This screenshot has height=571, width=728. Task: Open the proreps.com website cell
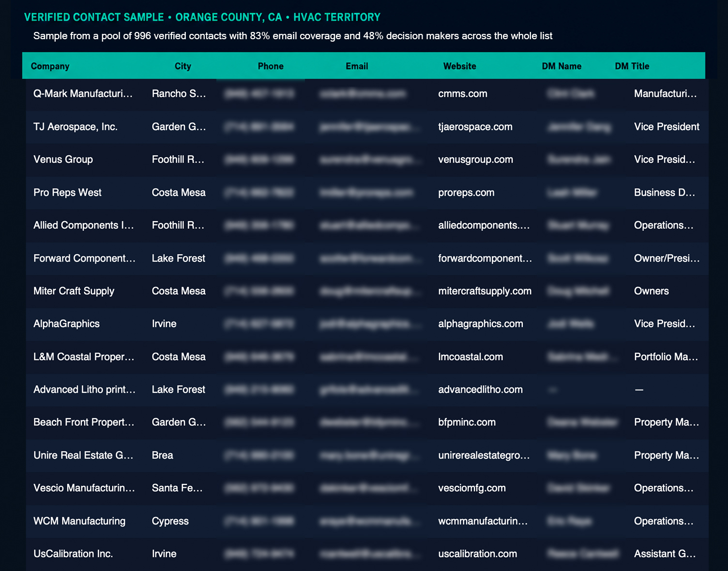point(466,193)
